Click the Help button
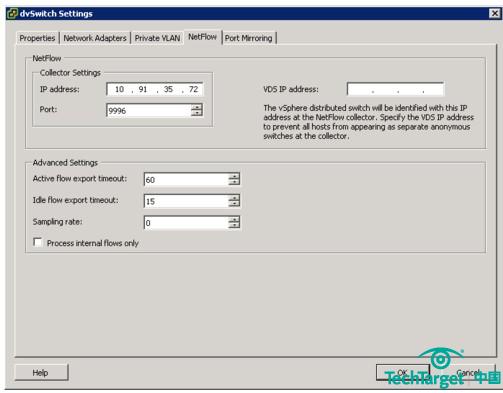 click(41, 372)
